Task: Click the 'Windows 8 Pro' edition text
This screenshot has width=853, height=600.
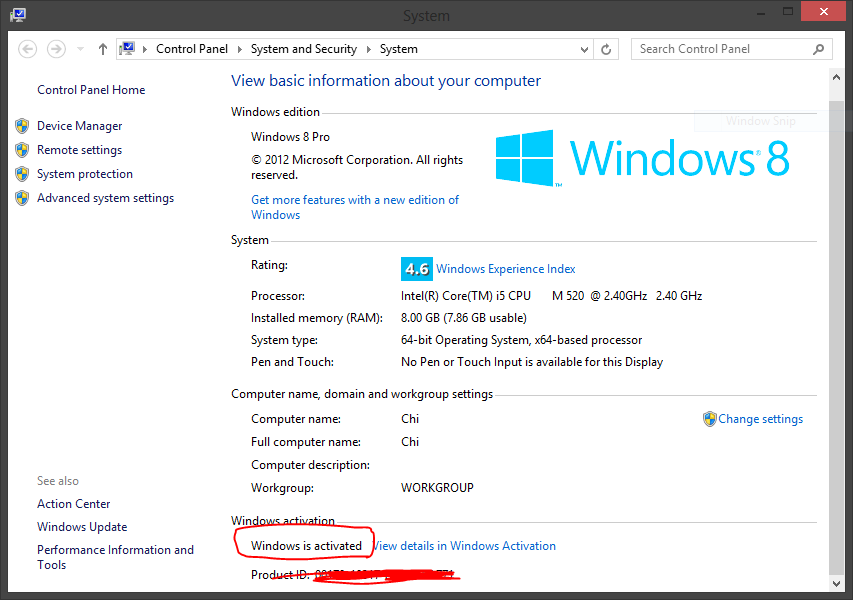Action: pyautogui.click(x=290, y=137)
